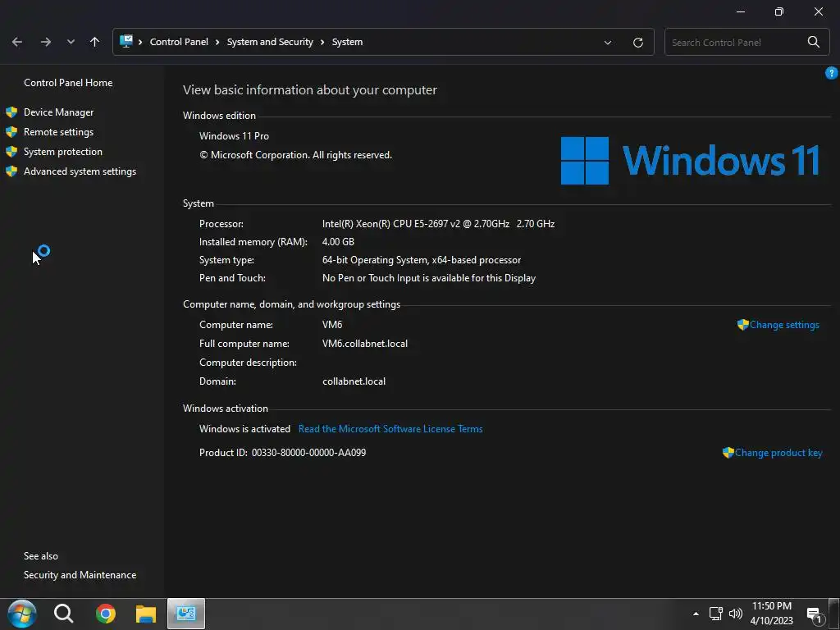
Task: Click the Show desktop strip
Action: (834, 614)
